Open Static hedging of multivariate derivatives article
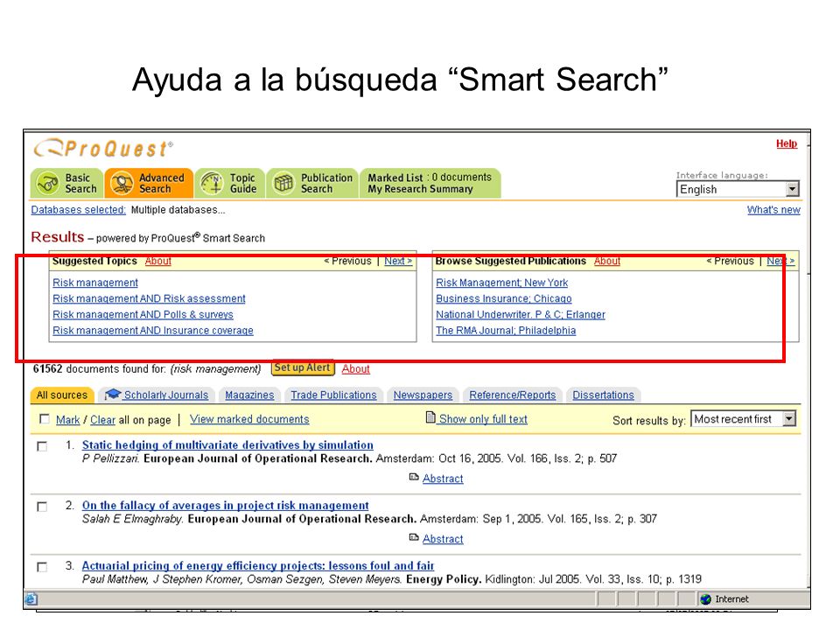The height and width of the screenshot is (630, 840). click(x=227, y=445)
